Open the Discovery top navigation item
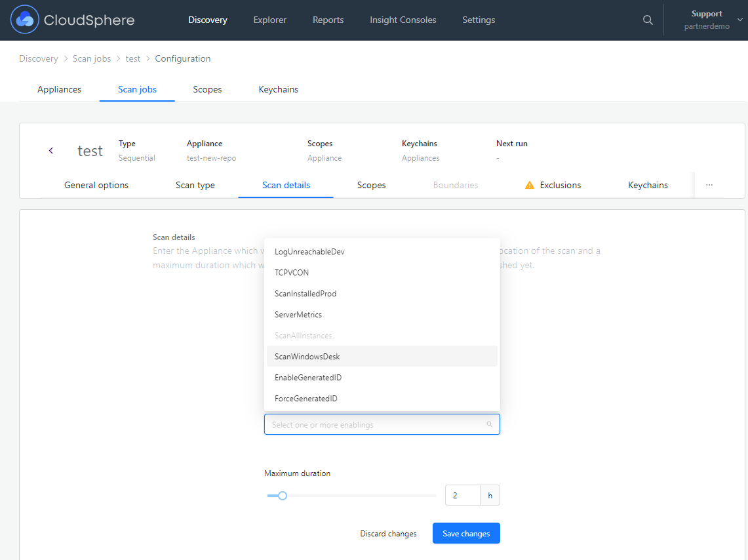The image size is (748, 560). pyautogui.click(x=208, y=20)
